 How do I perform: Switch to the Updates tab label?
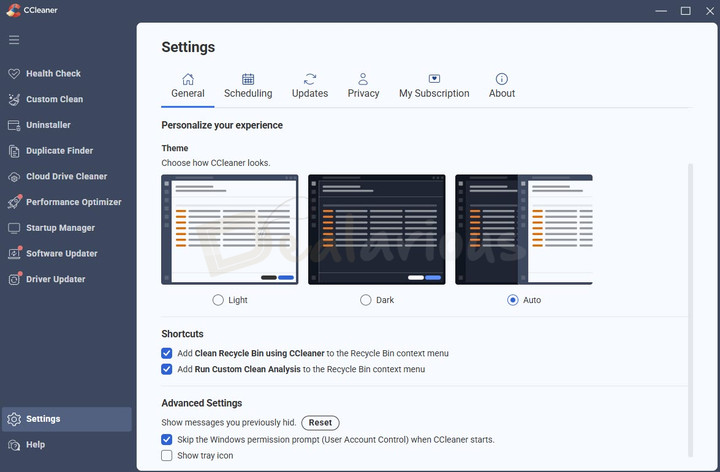coord(310,93)
